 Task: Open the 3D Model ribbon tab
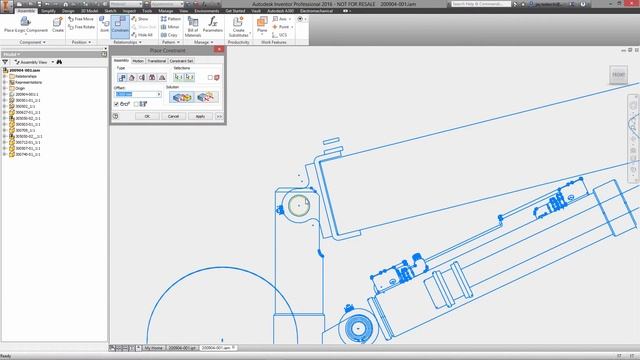(x=89, y=11)
